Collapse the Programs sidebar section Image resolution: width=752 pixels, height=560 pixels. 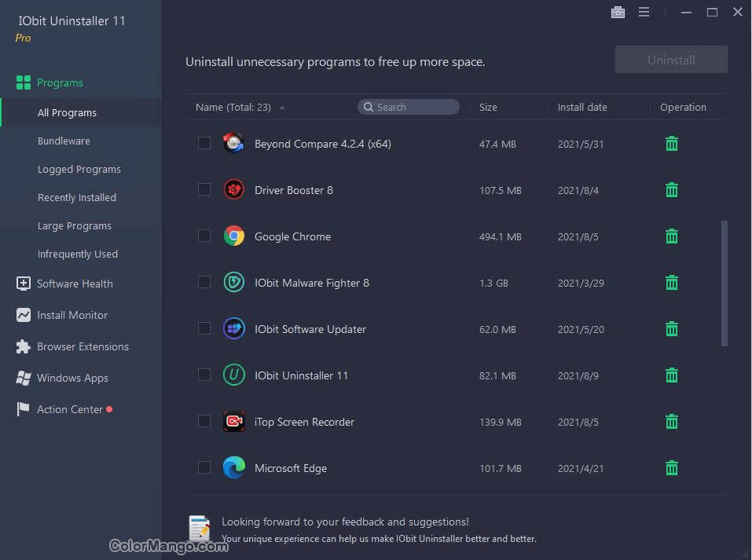(60, 82)
